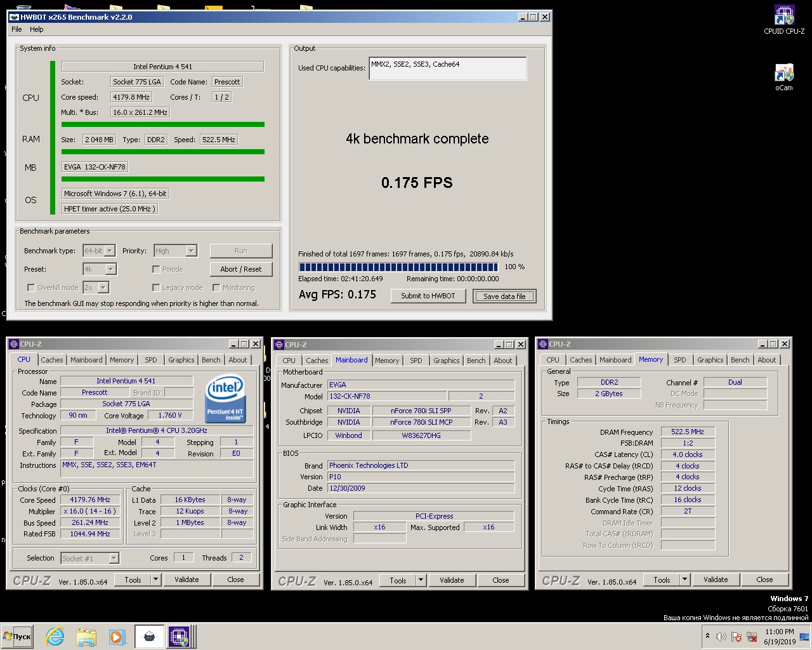Viewport: 812px width, 650px height.
Task: Open network status tray icon
Action: click(752, 637)
